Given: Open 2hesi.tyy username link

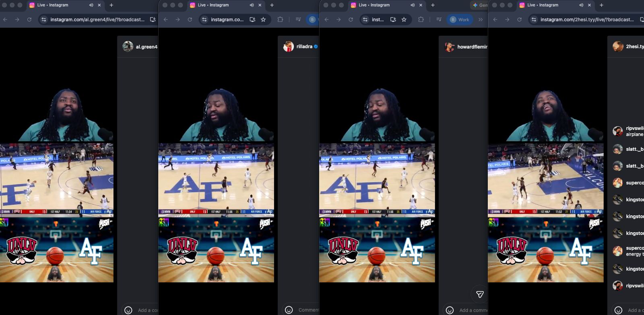Looking at the screenshot, I should click(635, 47).
